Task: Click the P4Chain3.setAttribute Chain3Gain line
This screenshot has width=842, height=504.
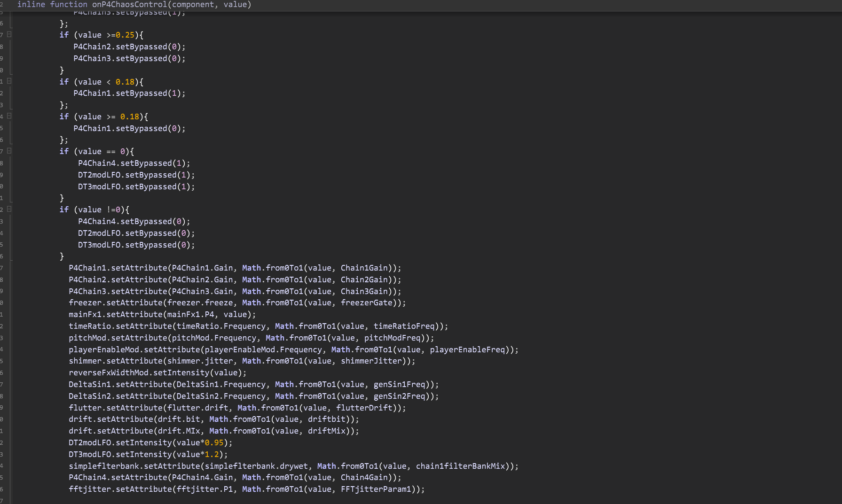Action: pyautogui.click(x=235, y=291)
